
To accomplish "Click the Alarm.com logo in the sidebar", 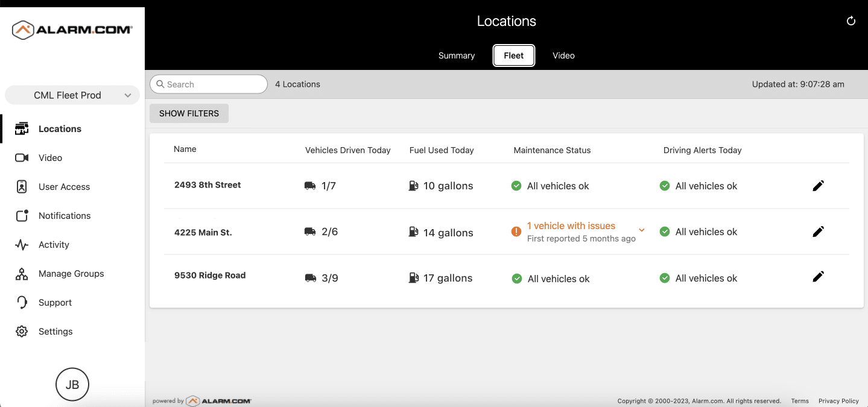I will pos(72,30).
